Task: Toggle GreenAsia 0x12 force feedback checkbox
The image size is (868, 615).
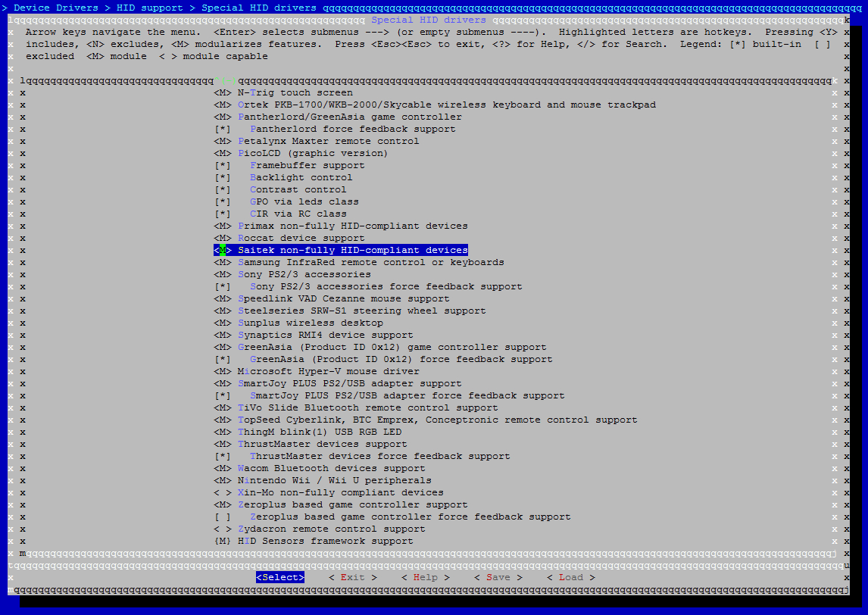Action: tap(223, 360)
